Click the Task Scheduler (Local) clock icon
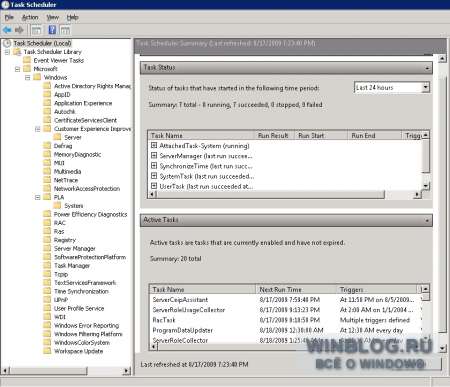 [7, 43]
